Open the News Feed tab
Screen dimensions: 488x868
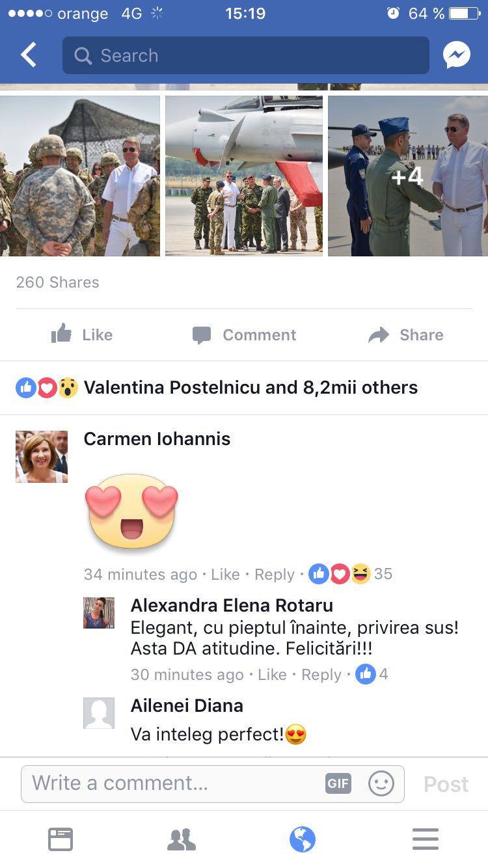point(61,839)
